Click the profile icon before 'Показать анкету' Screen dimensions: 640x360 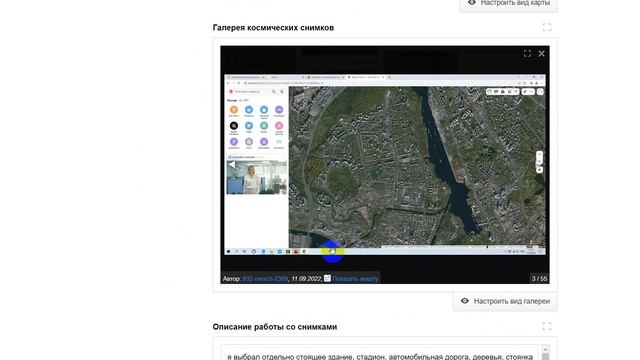pos(327,278)
